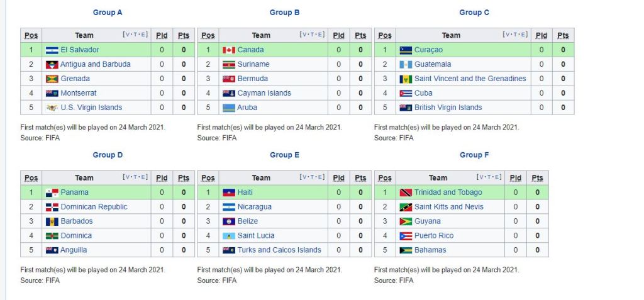Open the Curaçao team link
644x300 pixels.
click(428, 50)
